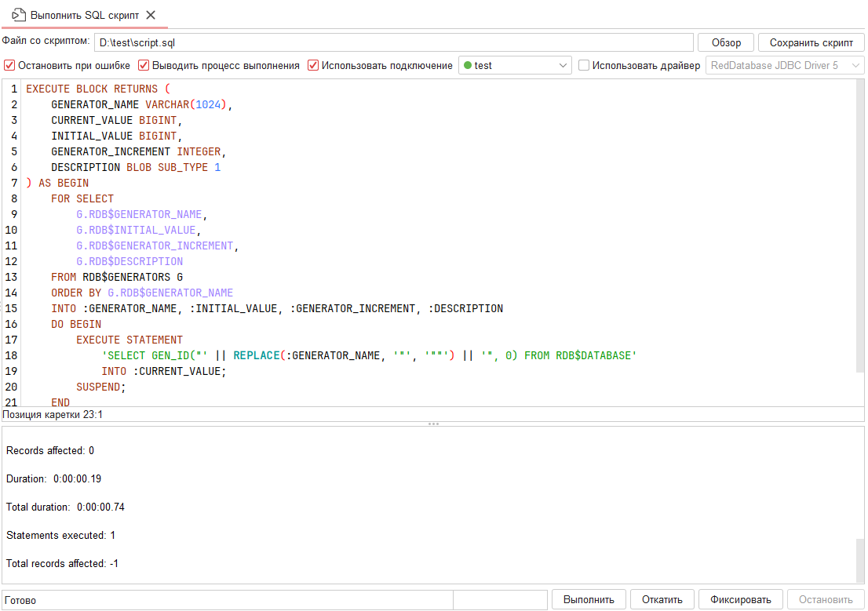
Task: Click line number 17 in the editor gutter
Action: pyautogui.click(x=13, y=340)
